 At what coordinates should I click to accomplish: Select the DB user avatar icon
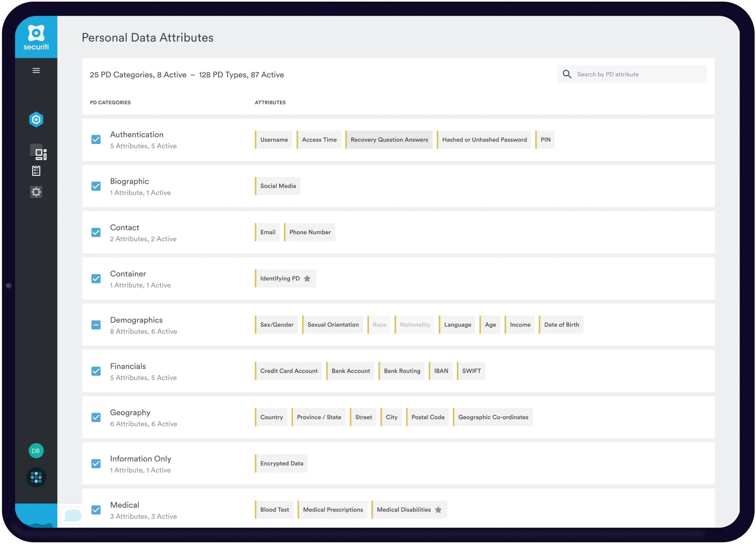[x=35, y=451]
